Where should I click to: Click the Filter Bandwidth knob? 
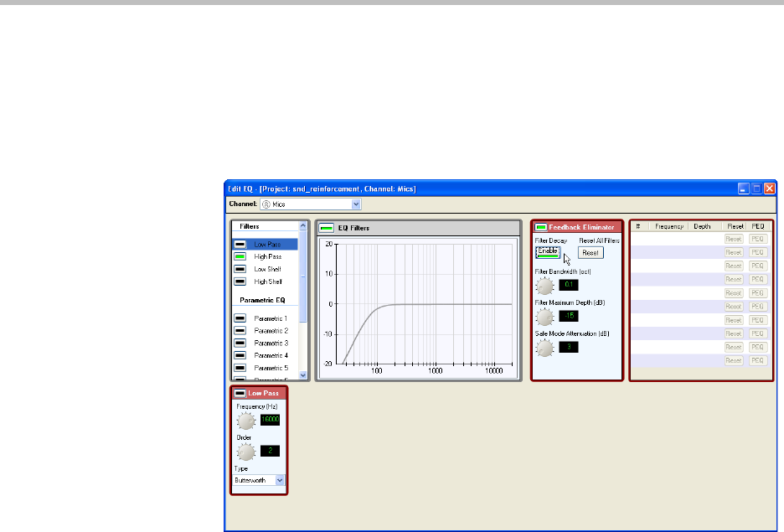[544, 285]
